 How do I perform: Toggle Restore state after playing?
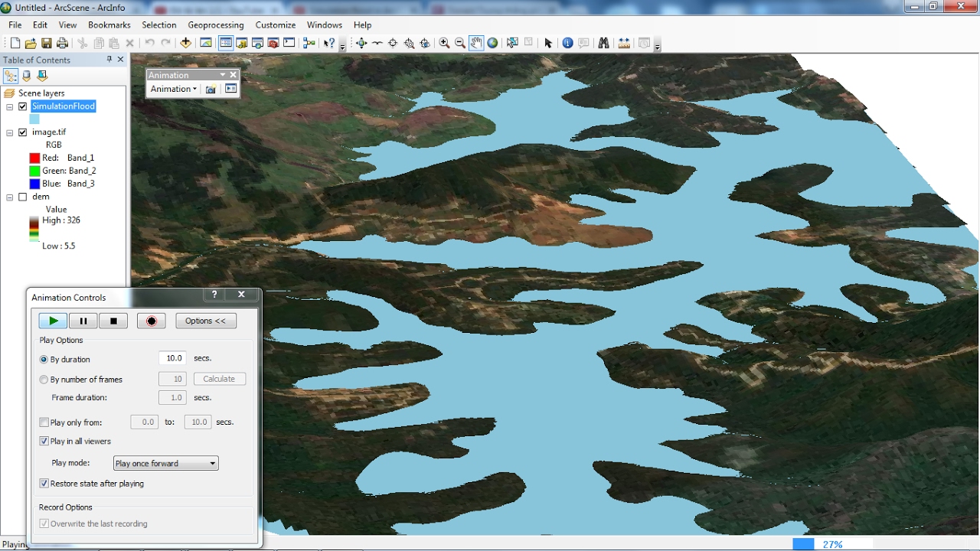(44, 484)
